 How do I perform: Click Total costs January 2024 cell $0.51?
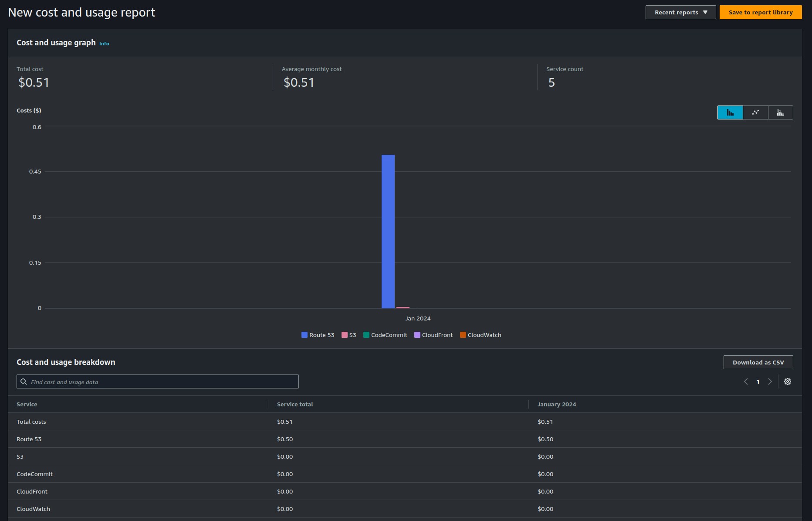pos(545,422)
